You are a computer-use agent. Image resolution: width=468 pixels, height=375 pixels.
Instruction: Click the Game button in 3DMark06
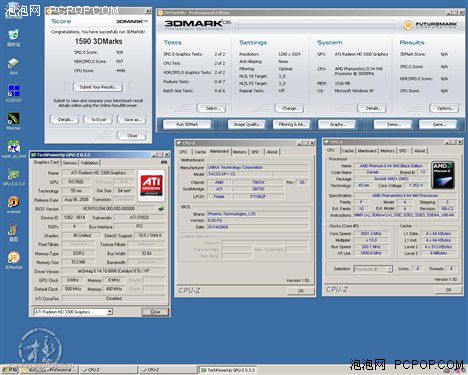point(439,124)
